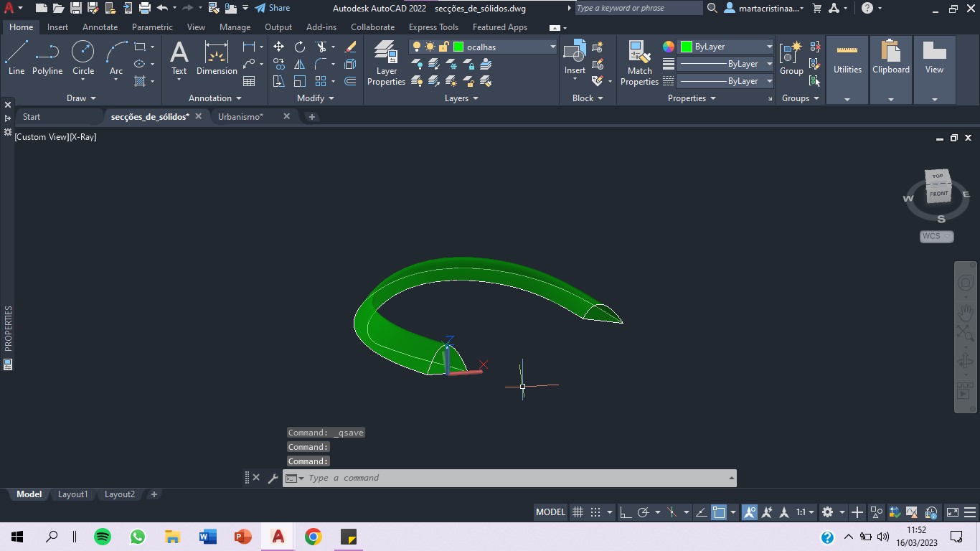Expand the Layers panel

tap(461, 98)
